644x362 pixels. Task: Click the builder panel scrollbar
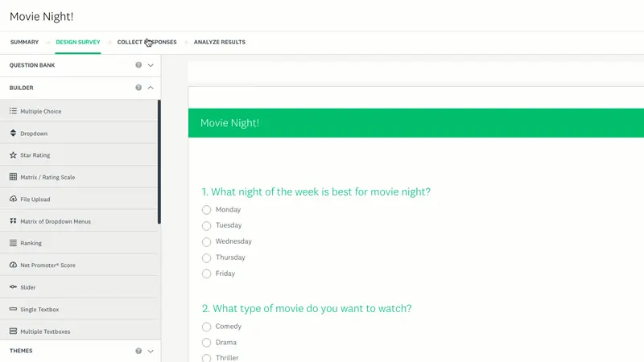[x=159, y=162]
